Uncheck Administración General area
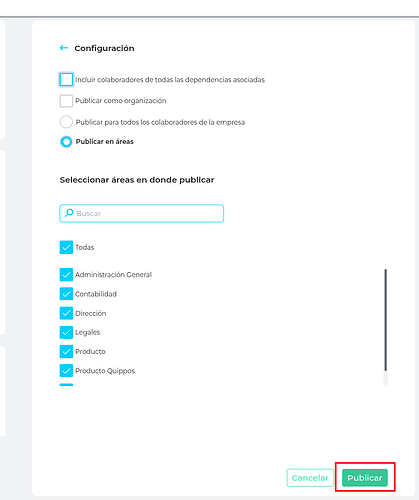419x500 pixels. [x=66, y=275]
